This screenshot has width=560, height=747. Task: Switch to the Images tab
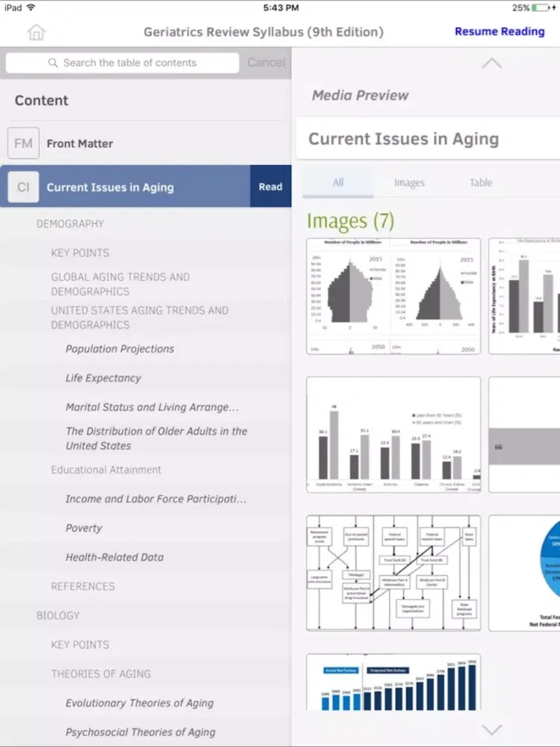[409, 182]
